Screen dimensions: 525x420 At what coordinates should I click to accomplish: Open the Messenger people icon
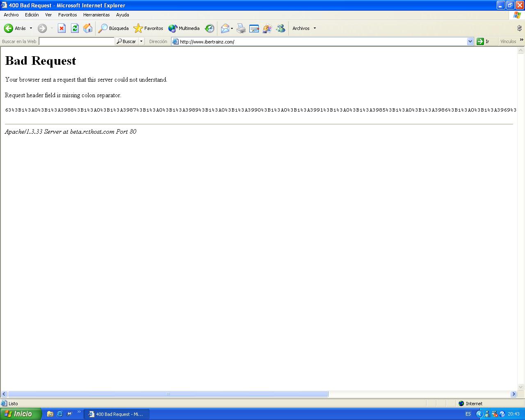(x=281, y=28)
